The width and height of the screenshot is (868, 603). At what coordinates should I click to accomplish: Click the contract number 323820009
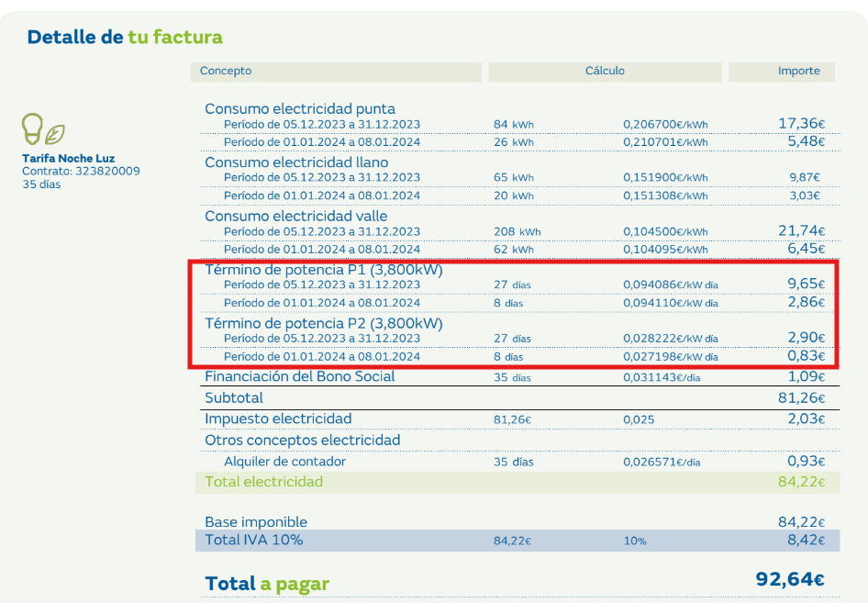point(107,171)
